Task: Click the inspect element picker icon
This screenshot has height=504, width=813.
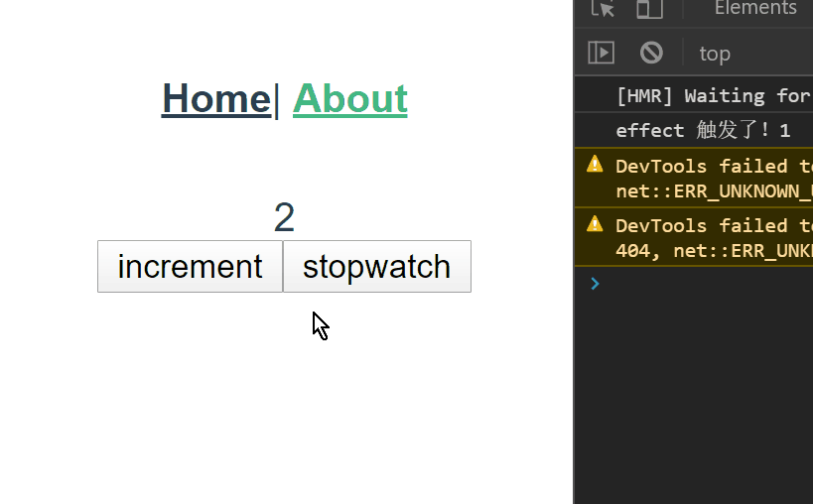Action: [x=603, y=9]
